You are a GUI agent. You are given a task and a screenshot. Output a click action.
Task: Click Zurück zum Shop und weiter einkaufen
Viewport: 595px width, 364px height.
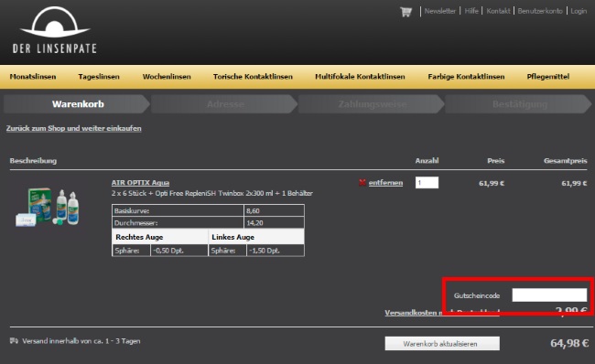click(73, 128)
